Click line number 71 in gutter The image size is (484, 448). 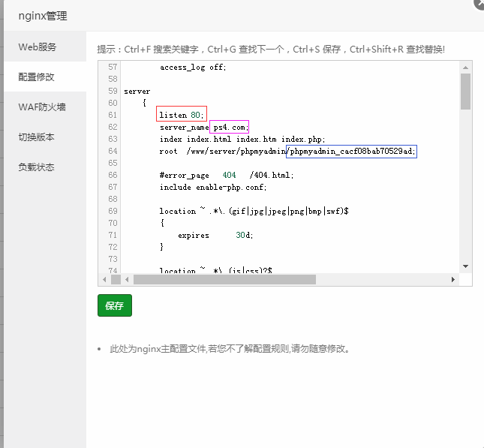coord(113,236)
